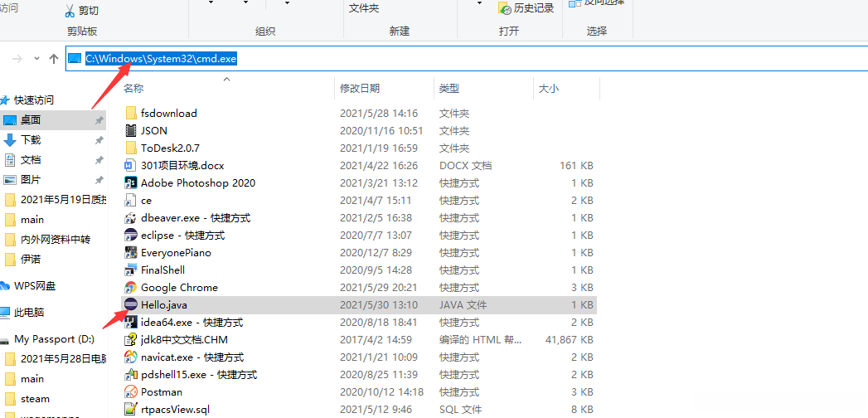Select the 'SQL 文件' type cell
Screen dimensions: 868x418
[x=461, y=409]
